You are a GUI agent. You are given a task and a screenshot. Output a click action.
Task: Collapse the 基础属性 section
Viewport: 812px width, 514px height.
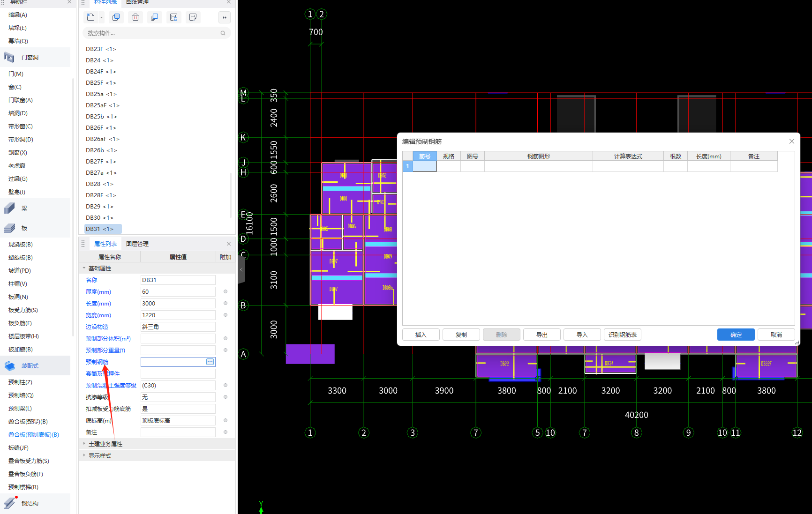84,268
